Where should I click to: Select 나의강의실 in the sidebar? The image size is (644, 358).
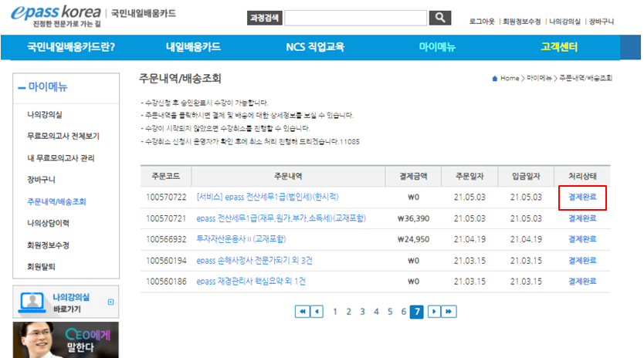coord(44,114)
